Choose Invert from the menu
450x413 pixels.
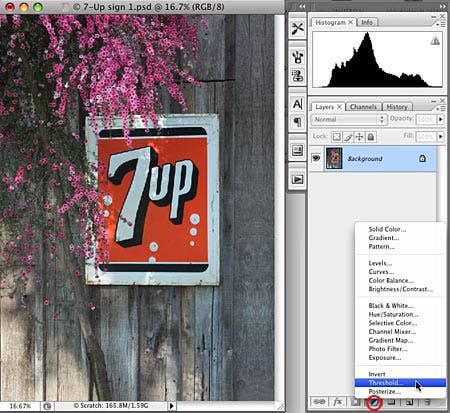[x=400, y=374]
